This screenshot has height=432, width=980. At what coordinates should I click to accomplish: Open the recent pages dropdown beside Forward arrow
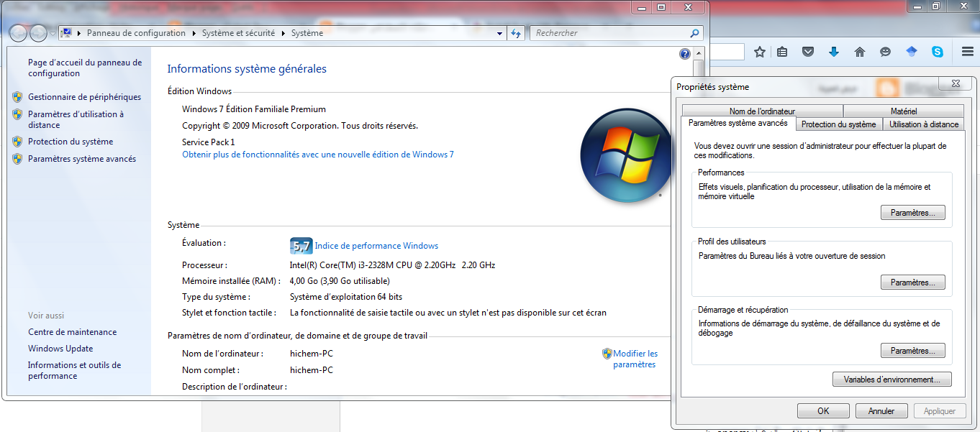(53, 34)
